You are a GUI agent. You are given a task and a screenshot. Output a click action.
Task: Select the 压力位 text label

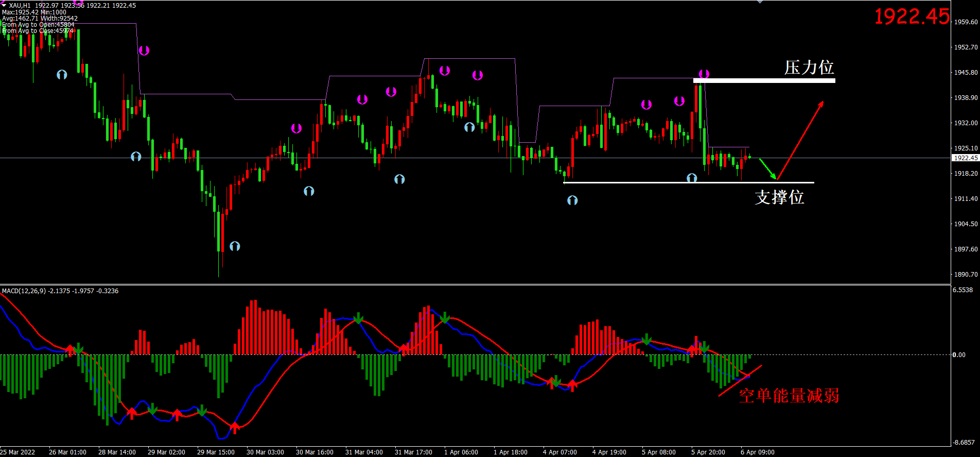[x=809, y=67]
